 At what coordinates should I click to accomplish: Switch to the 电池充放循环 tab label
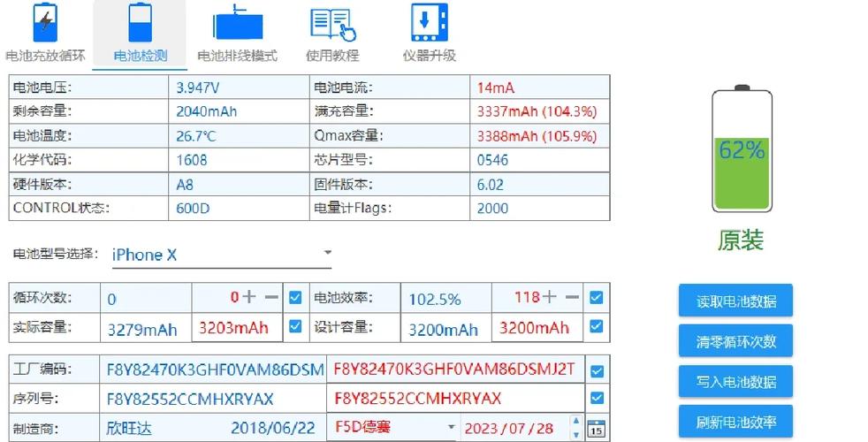(x=45, y=56)
